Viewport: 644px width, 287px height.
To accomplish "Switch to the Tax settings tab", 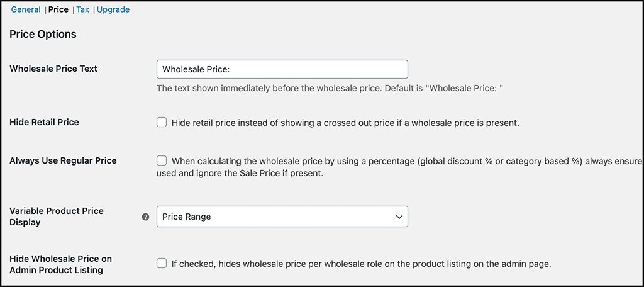I will click(x=82, y=10).
